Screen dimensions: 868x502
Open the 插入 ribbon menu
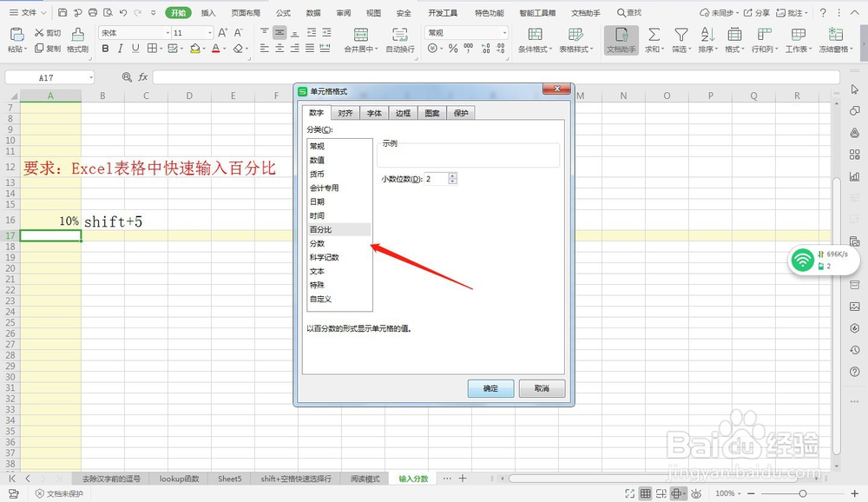pos(209,12)
